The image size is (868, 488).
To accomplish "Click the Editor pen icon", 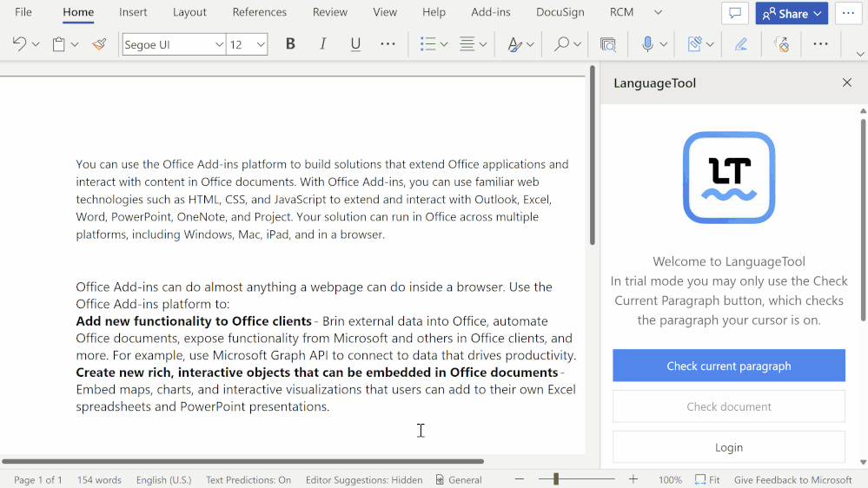I will tap(741, 43).
